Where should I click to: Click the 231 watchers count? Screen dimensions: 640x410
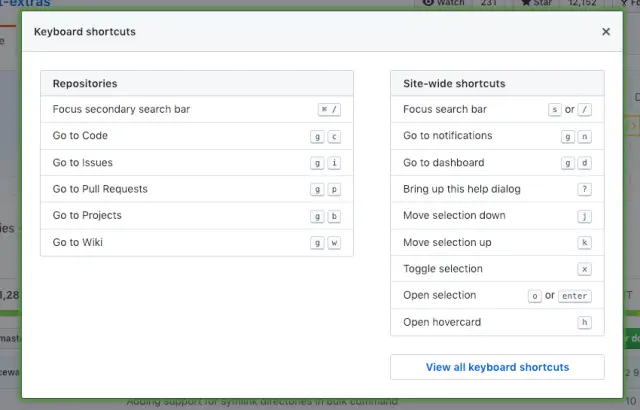pyautogui.click(x=490, y=4)
